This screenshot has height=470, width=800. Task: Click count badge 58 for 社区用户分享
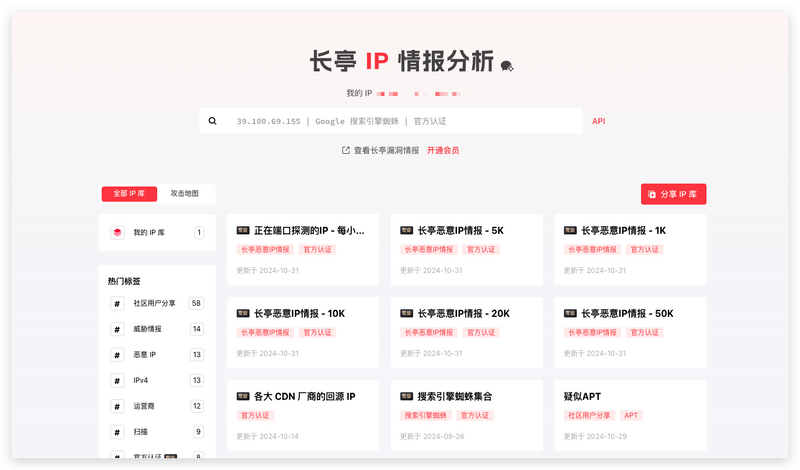point(196,304)
